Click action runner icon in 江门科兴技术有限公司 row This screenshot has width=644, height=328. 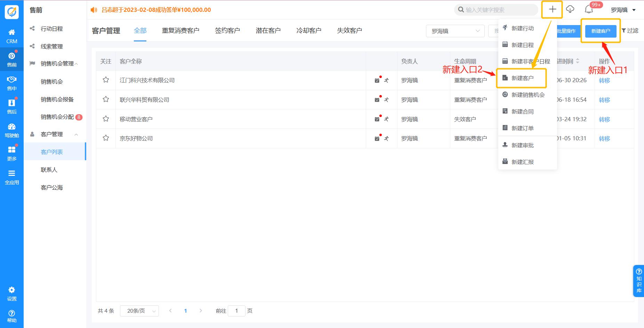point(386,80)
